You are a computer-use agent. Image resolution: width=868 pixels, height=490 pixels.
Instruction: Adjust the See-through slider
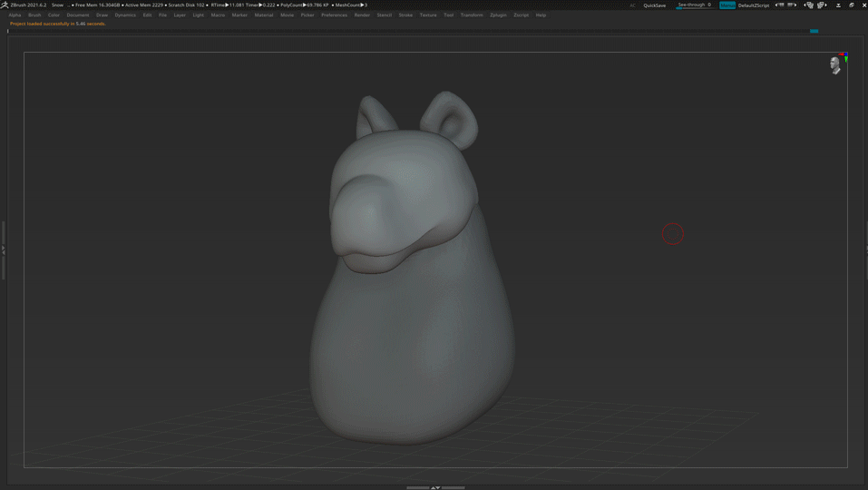[695, 5]
